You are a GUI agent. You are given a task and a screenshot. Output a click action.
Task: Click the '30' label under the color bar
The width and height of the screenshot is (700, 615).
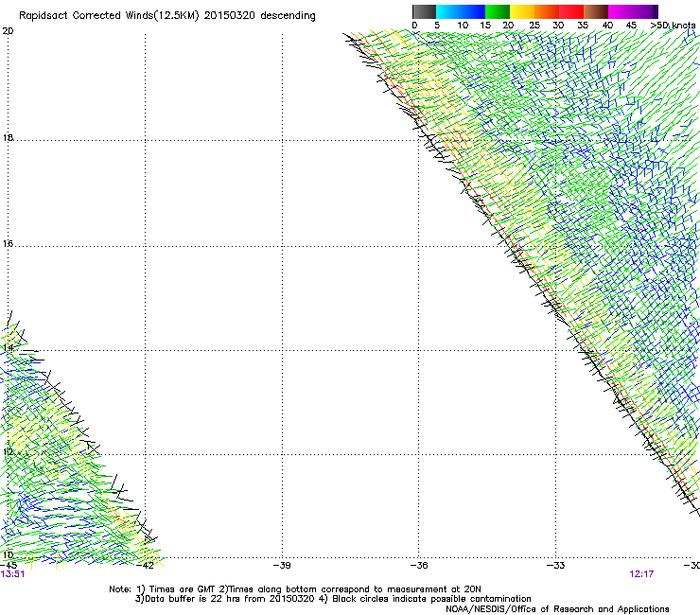pyautogui.click(x=558, y=26)
